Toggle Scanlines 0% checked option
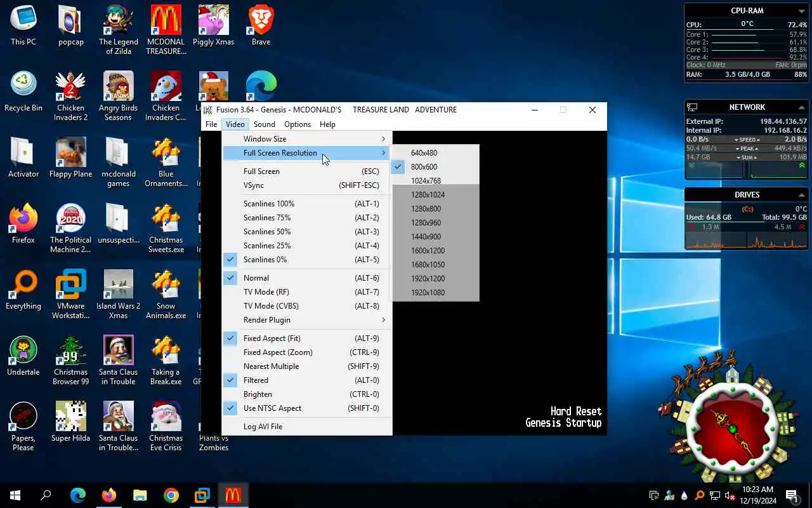Viewport: 812px width, 508px height. click(307, 260)
